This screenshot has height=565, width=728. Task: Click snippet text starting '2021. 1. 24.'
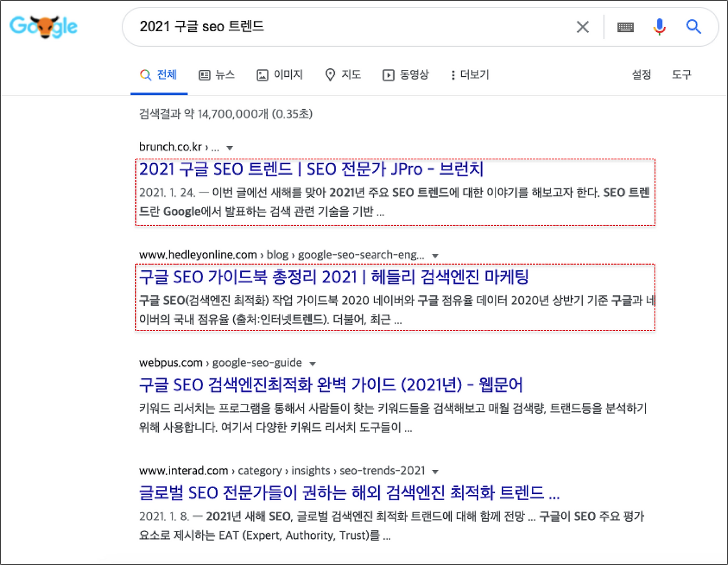(x=394, y=202)
